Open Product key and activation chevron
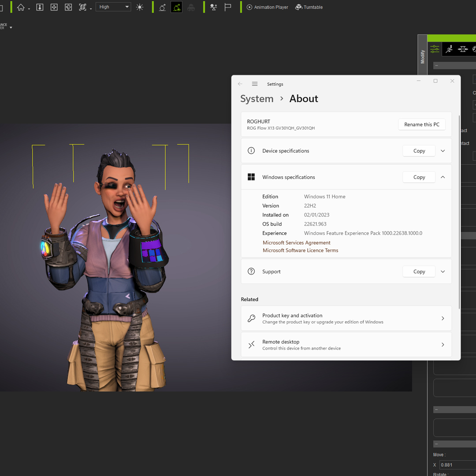The width and height of the screenshot is (476, 476). (443, 318)
